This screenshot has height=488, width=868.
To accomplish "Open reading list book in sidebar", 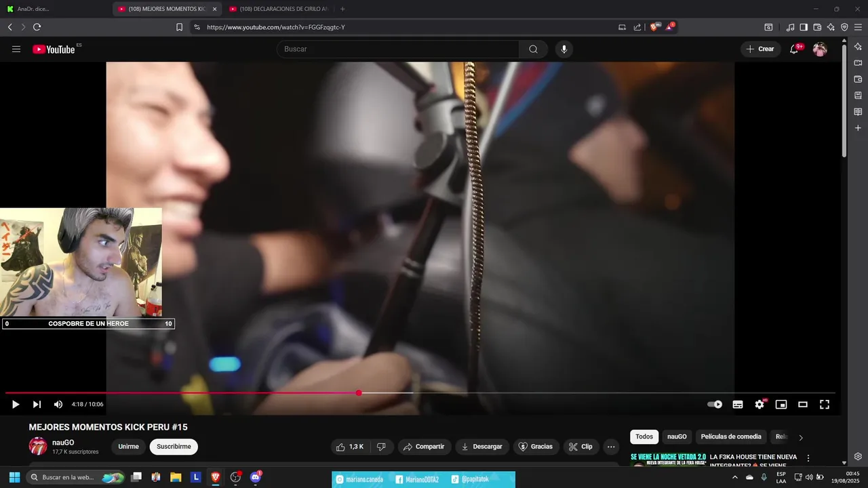I will (858, 112).
